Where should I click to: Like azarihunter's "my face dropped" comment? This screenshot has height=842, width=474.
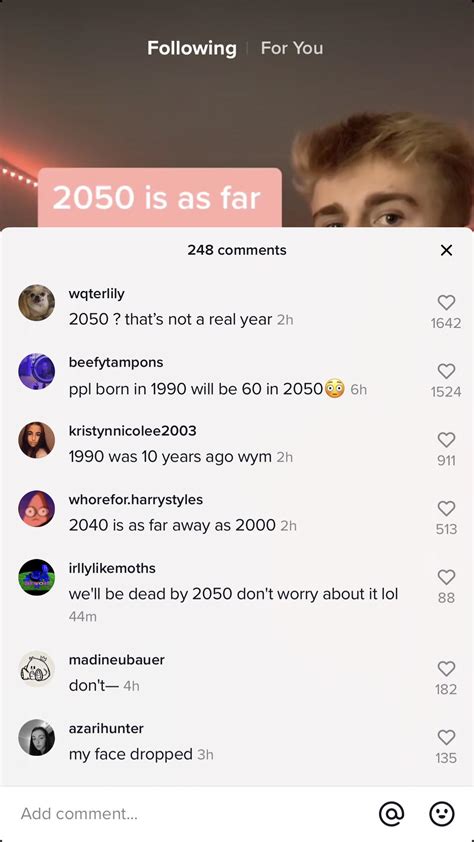(446, 737)
